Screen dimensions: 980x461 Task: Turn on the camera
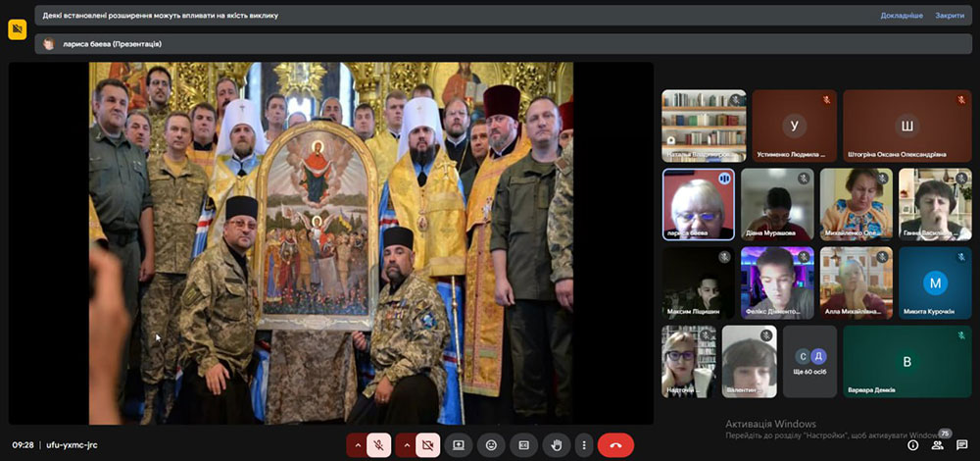[x=427, y=444]
